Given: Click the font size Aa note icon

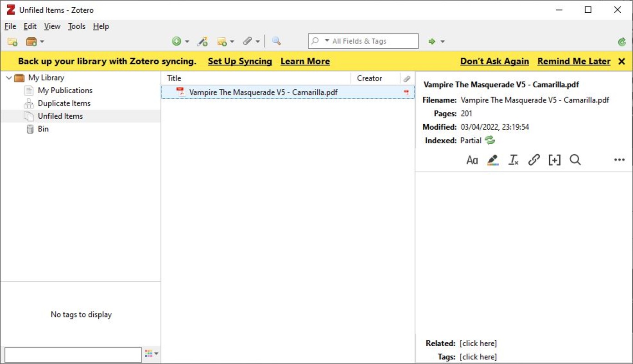Looking at the screenshot, I should click(x=472, y=160).
